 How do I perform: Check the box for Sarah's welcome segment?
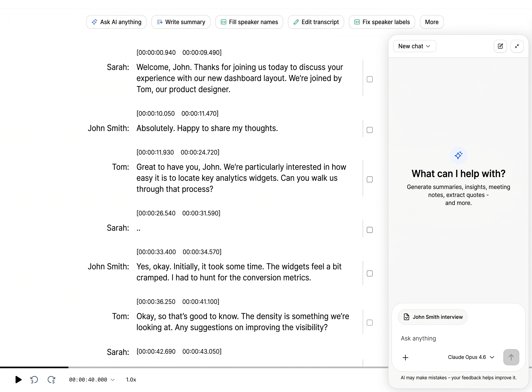tap(370, 79)
